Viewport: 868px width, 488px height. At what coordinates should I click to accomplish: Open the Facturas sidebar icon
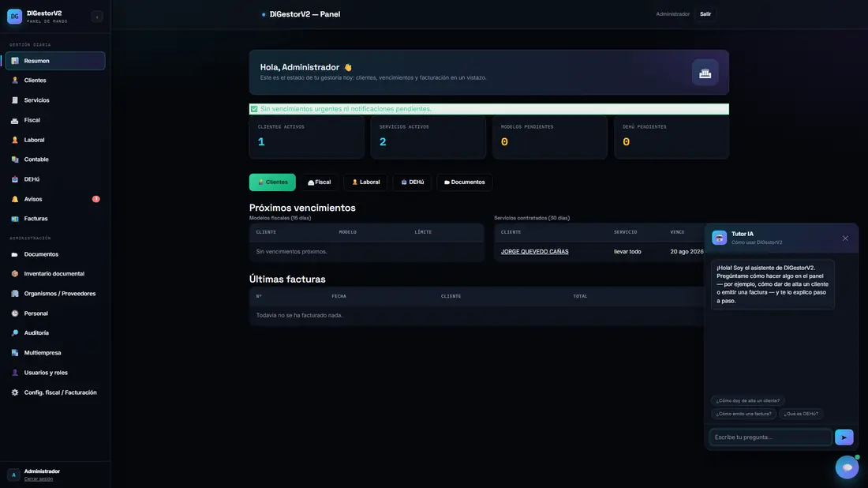(x=15, y=219)
